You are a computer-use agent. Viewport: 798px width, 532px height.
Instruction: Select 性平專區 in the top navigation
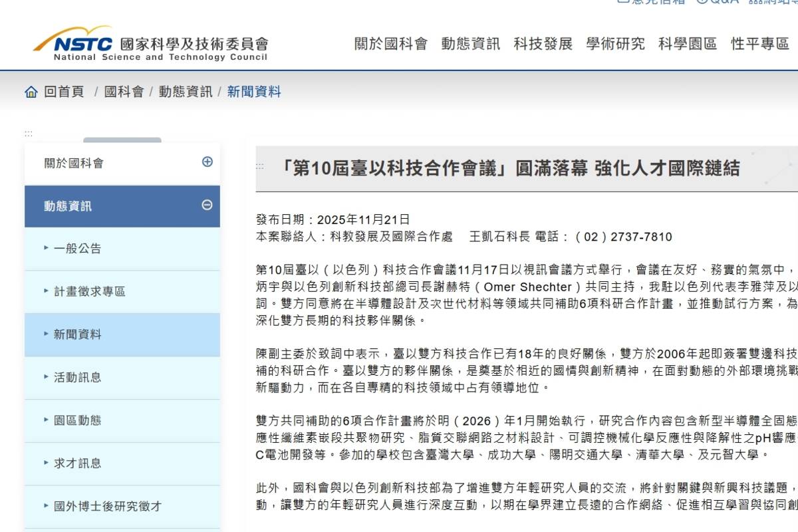760,44
